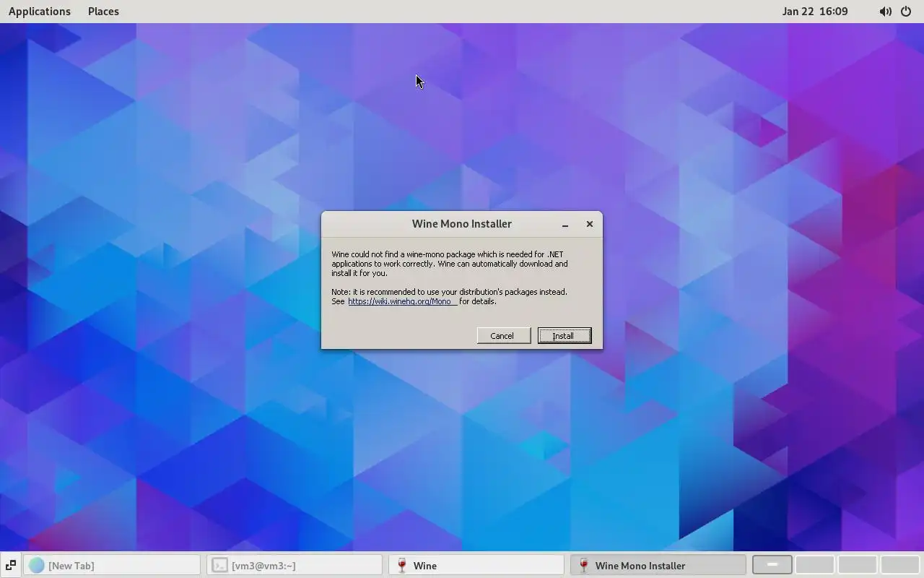
Task: Switch to the second workspace box
Action: [x=814, y=564]
